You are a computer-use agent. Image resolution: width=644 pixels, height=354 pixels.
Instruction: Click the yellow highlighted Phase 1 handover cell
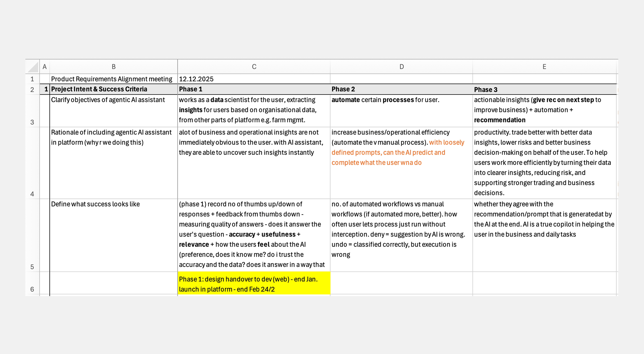pyautogui.click(x=254, y=284)
